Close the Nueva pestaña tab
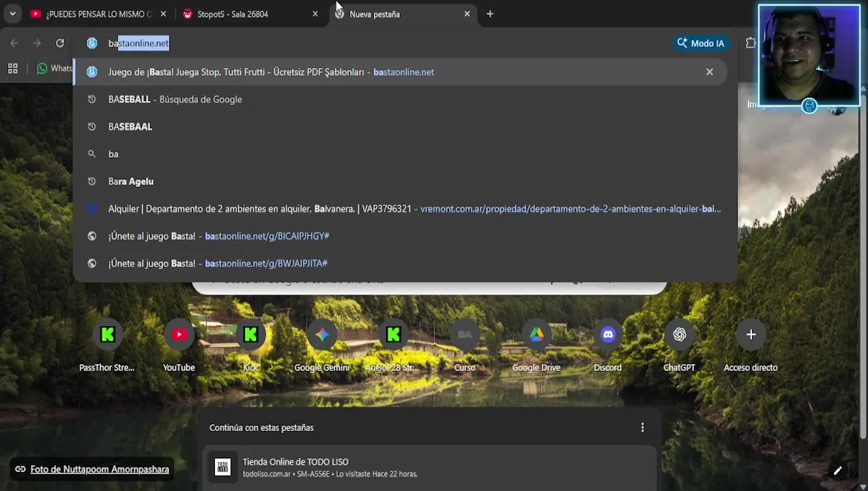 coord(467,14)
